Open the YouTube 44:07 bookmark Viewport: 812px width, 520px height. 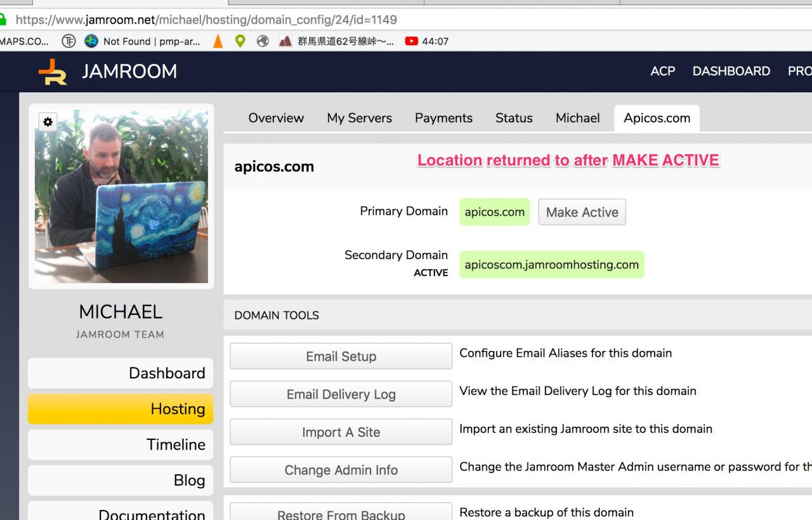point(427,41)
